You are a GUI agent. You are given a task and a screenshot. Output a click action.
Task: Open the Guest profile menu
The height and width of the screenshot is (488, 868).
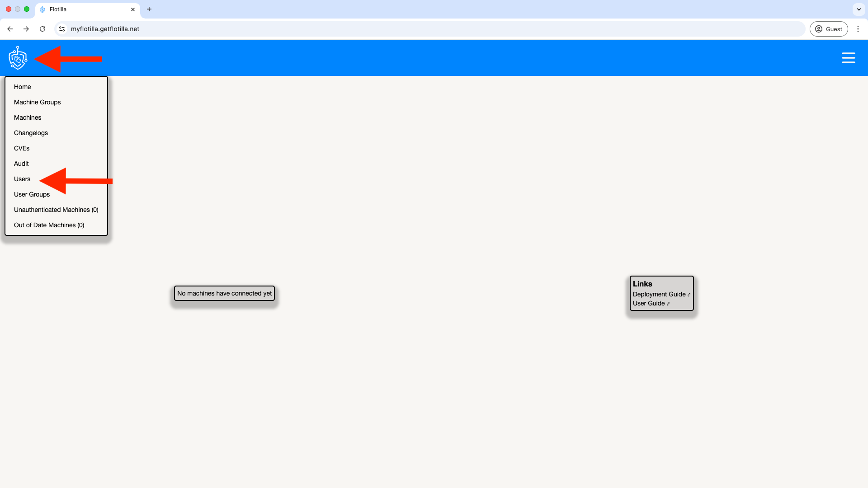(829, 28)
